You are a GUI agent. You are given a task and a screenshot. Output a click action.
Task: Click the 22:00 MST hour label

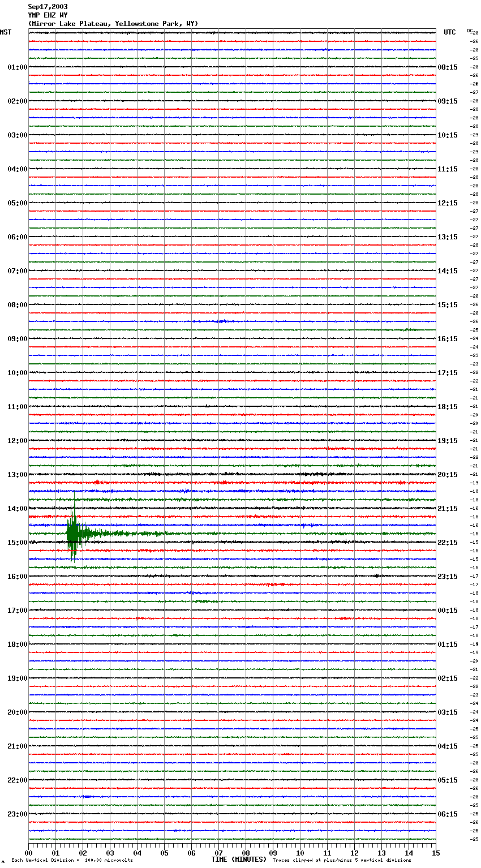[18, 780]
